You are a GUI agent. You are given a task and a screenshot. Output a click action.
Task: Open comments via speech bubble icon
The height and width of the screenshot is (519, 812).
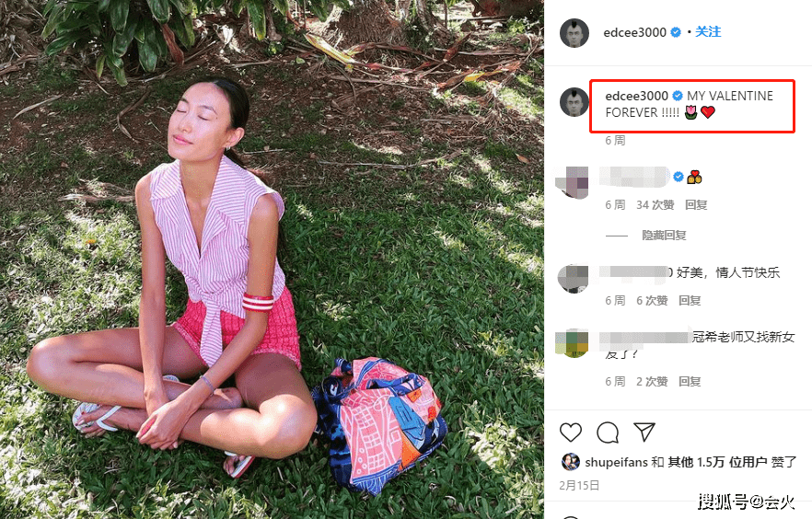[608, 432]
